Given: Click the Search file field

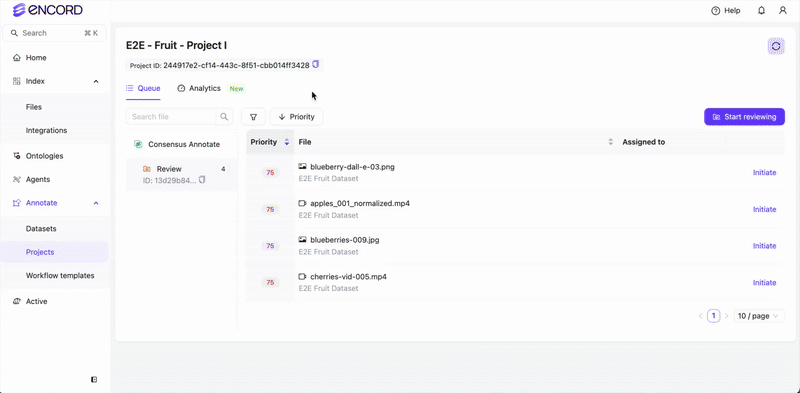Looking at the screenshot, I should pos(171,117).
